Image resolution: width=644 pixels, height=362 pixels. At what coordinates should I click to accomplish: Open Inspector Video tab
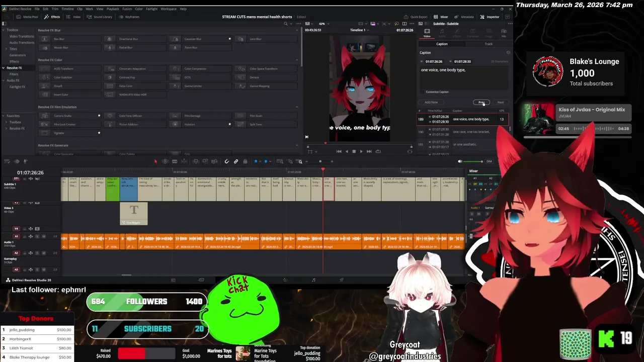coord(427,33)
